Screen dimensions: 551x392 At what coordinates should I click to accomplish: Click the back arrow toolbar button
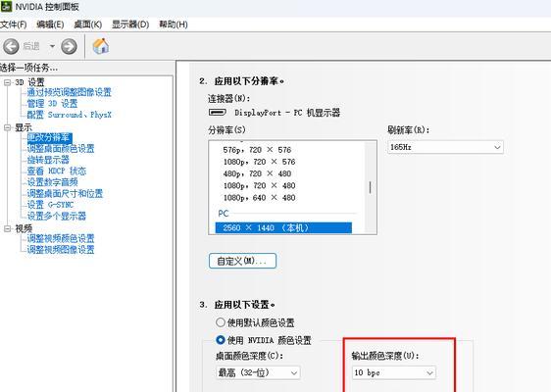click(11, 46)
